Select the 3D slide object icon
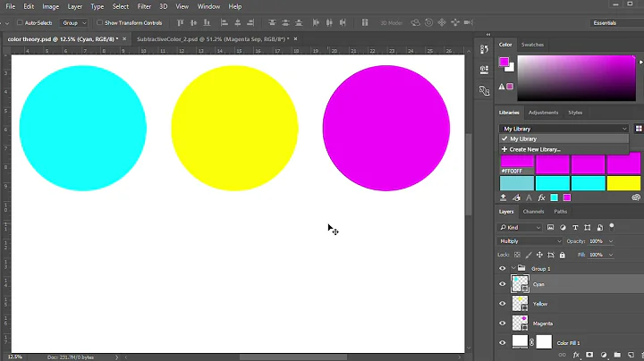 point(455,23)
